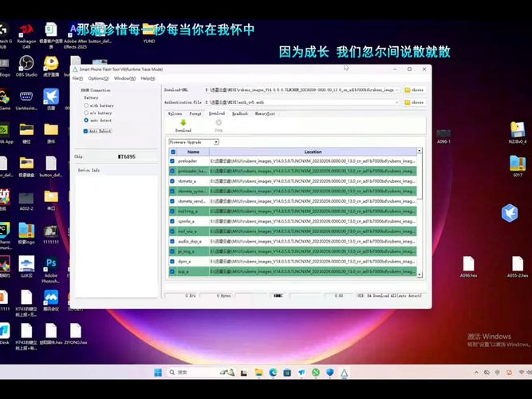Image resolution: width=532 pixels, height=399 pixels.
Task: Open OBS Studio desktop icon
Action: tap(26, 64)
